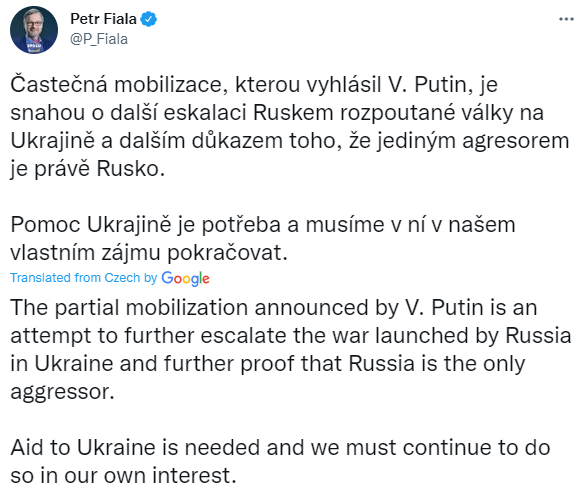Click the Czech line starting 'Částečná mobilizace'
Screen dimensions: 585x496
point(254,85)
